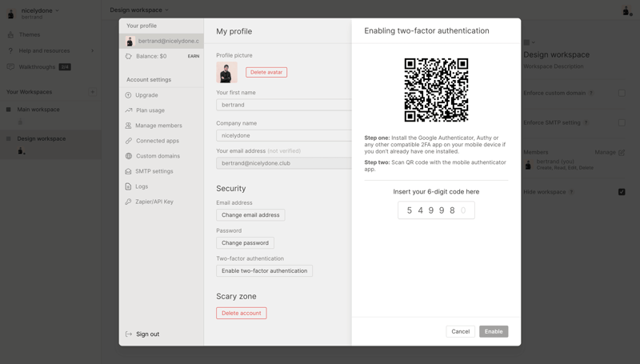
Task: Click the Upgrade icon in account settings
Action: pyautogui.click(x=128, y=95)
